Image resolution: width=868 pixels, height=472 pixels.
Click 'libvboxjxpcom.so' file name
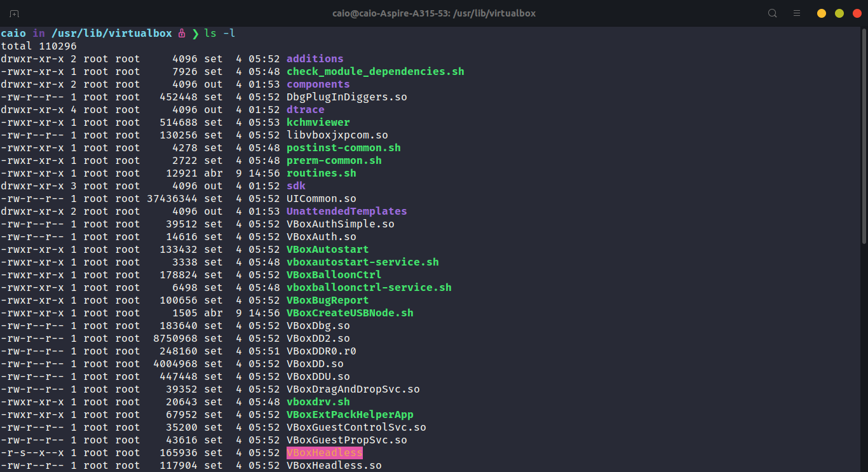coord(337,135)
